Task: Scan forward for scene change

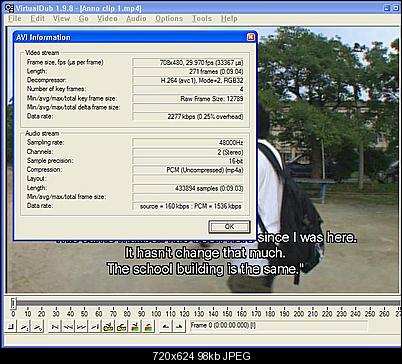Action: [x=148, y=326]
